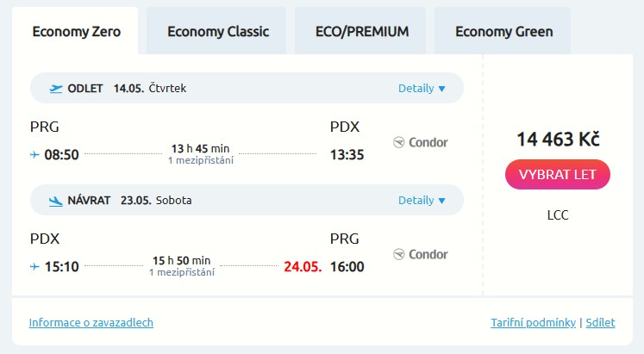Click the Sdílet share link
The height and width of the screenshot is (354, 644).
pos(601,323)
